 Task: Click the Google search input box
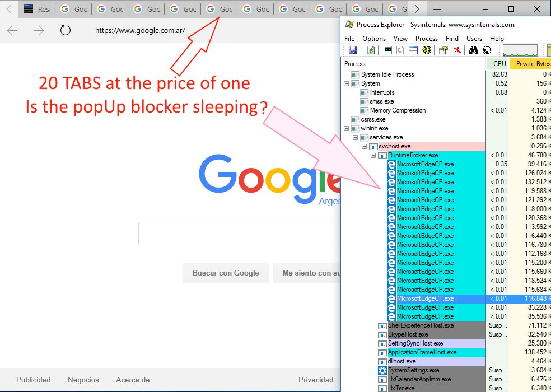click(239, 234)
